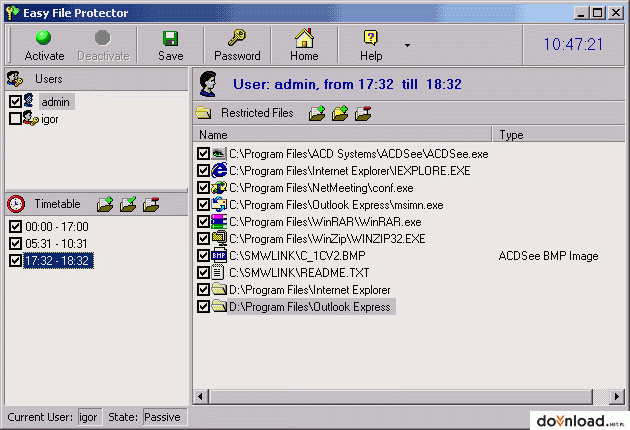The image size is (630, 430).
Task: Click the WINZIP32.EXE icon
Action: click(219, 238)
